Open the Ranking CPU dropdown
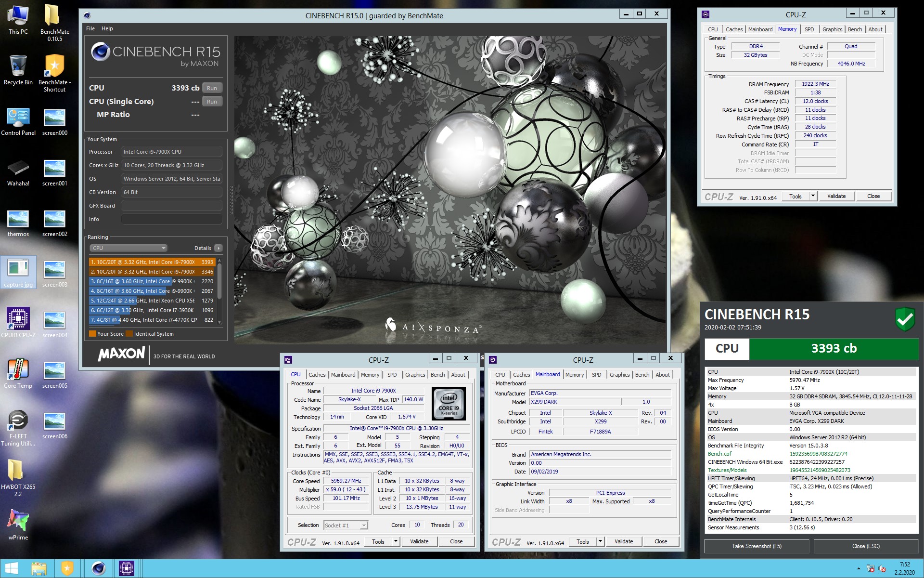This screenshot has height=578, width=924. pos(128,248)
